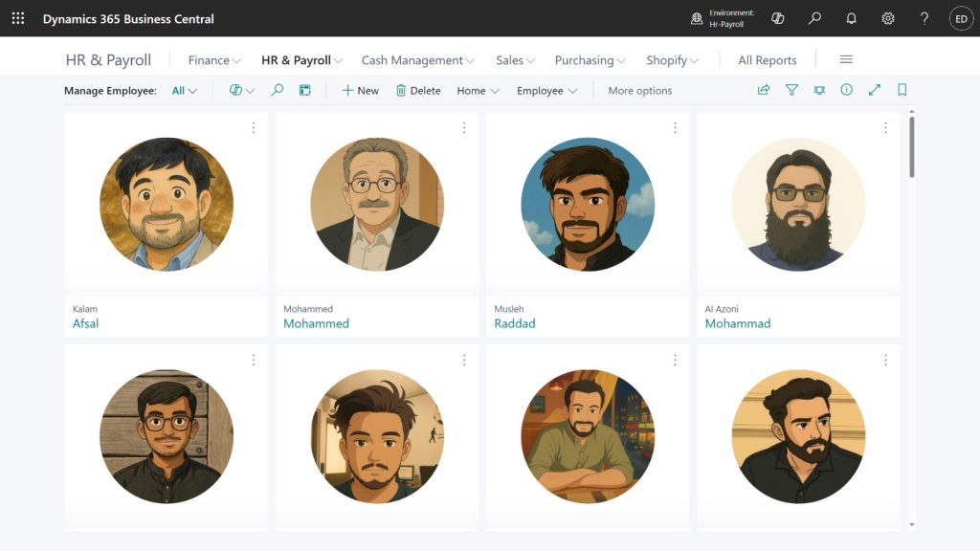
Task: Click Raddad's employee photo tile
Action: point(588,204)
